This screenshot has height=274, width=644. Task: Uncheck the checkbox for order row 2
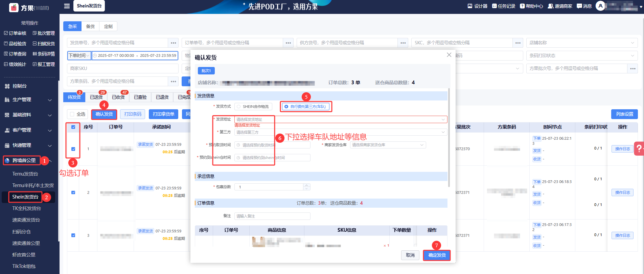(73, 192)
